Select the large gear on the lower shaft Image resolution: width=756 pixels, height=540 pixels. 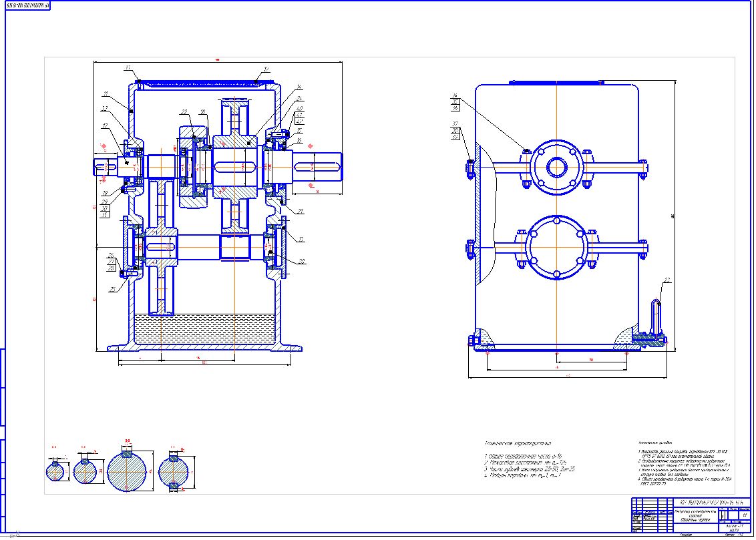tap(160, 246)
